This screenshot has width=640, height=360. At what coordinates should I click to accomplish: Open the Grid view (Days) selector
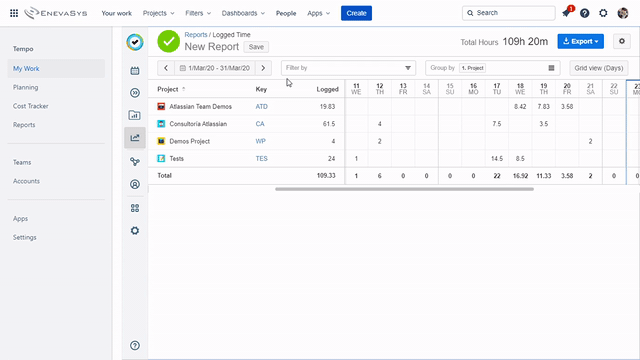pos(599,68)
